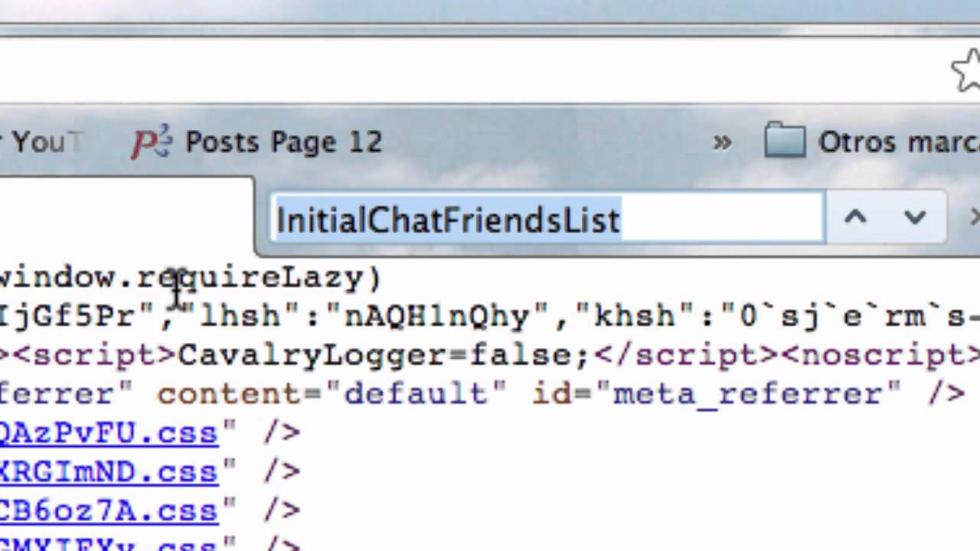Click the CavalryLogger=false; text
Screen dimensions: 980x551
(x=385, y=355)
